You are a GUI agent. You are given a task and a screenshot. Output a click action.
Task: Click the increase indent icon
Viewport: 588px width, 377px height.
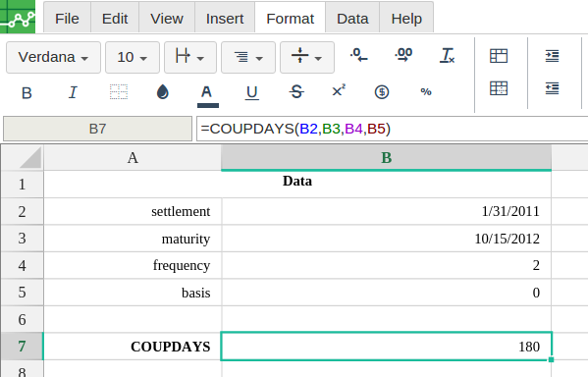pyautogui.click(x=552, y=56)
